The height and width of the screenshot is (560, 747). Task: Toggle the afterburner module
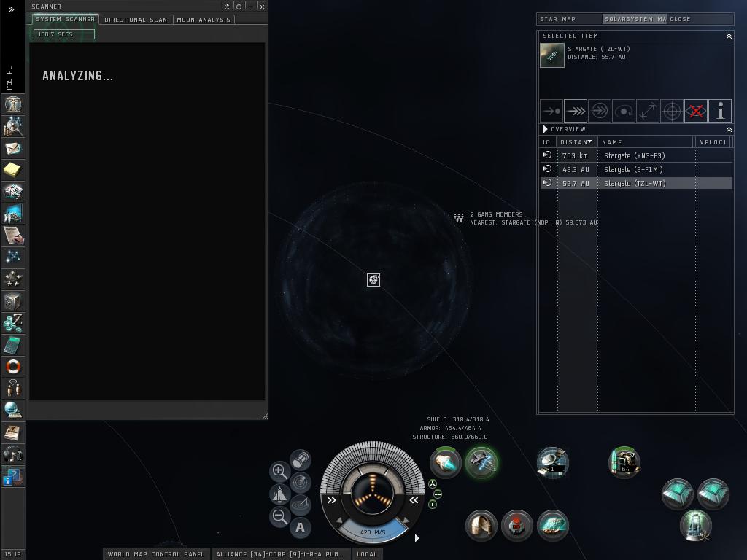tap(446, 462)
